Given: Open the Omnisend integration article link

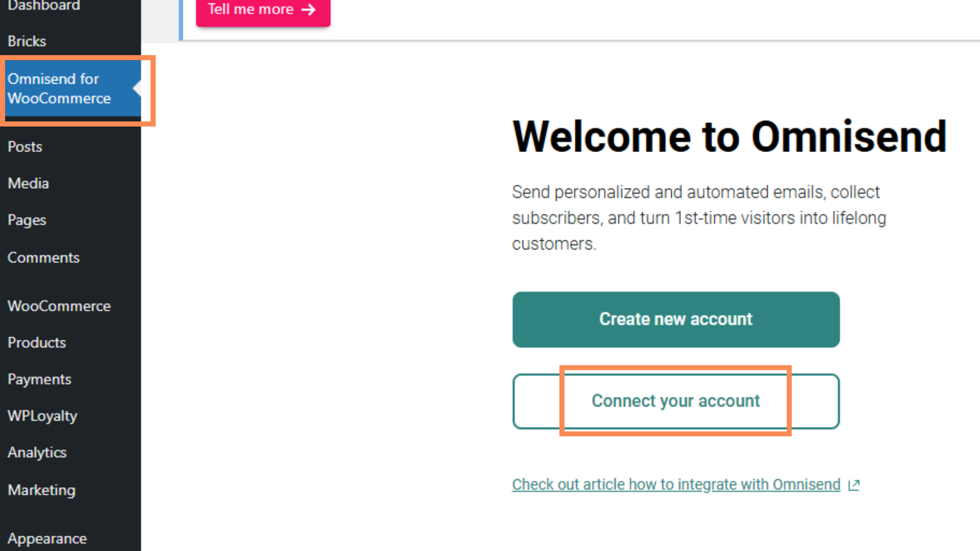Looking at the screenshot, I should [x=676, y=485].
